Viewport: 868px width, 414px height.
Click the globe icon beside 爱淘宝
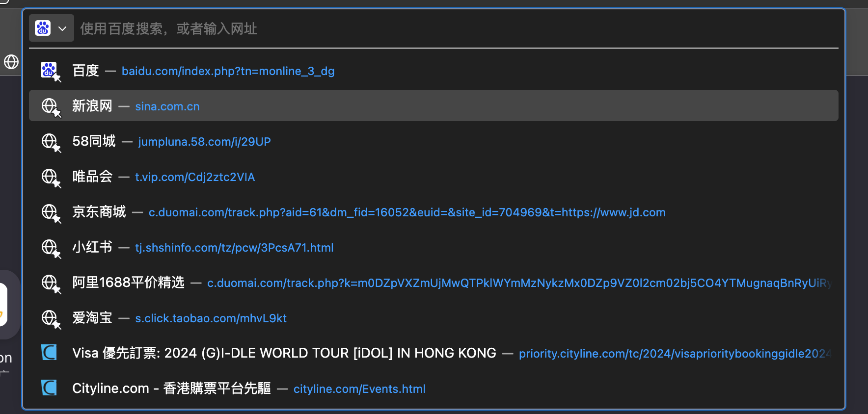pos(50,318)
